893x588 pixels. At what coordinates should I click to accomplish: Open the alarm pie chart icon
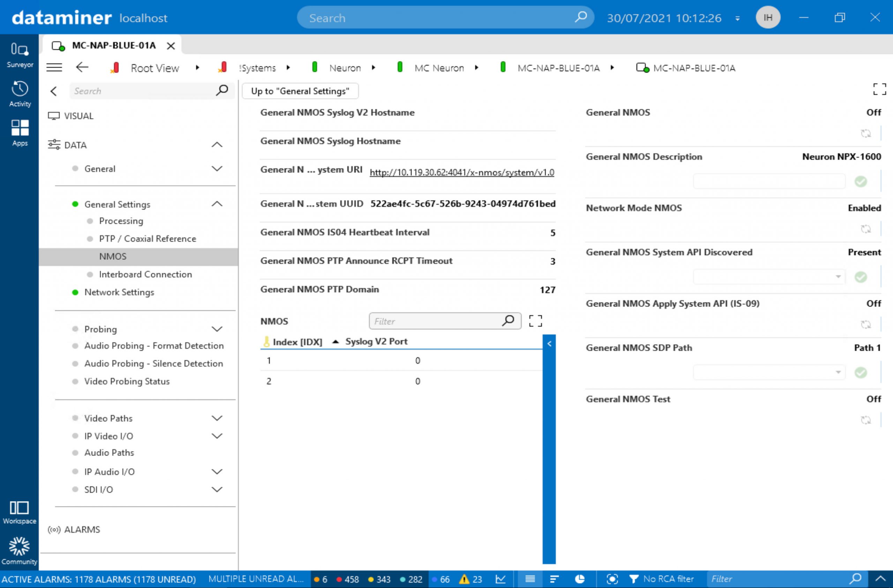[x=580, y=579]
